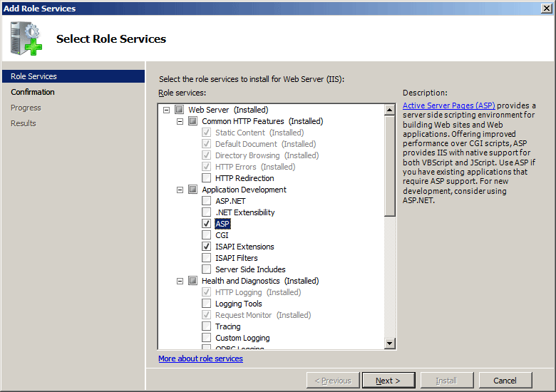The image size is (556, 392).
Task: Enable the CGI role service checkbox
Action: click(207, 235)
